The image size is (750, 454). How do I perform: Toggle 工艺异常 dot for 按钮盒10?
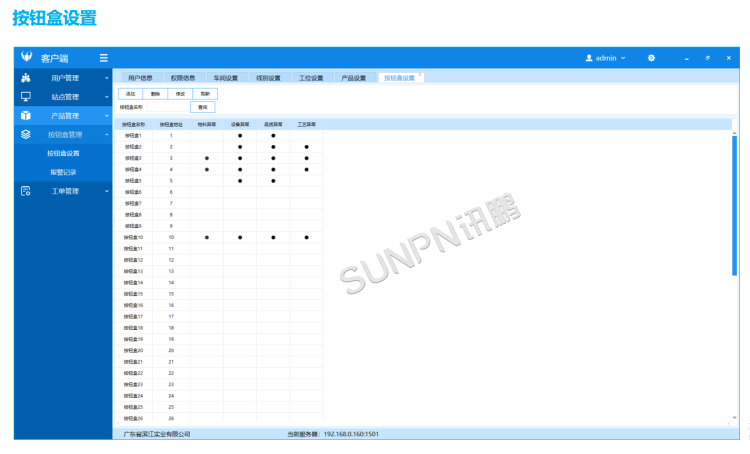[306, 237]
